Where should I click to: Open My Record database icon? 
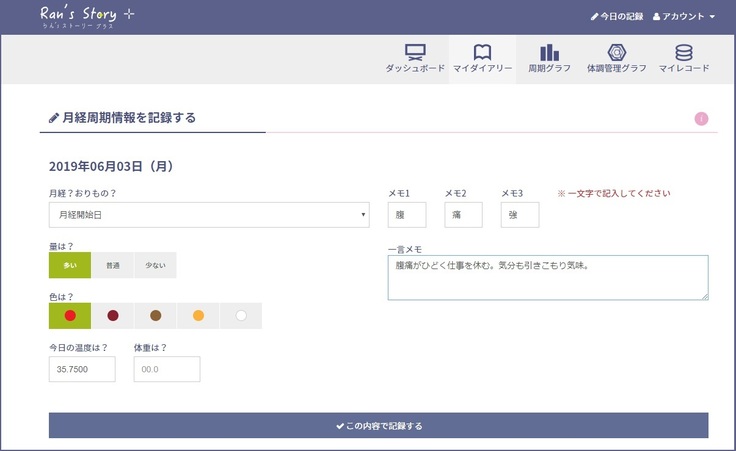(684, 53)
